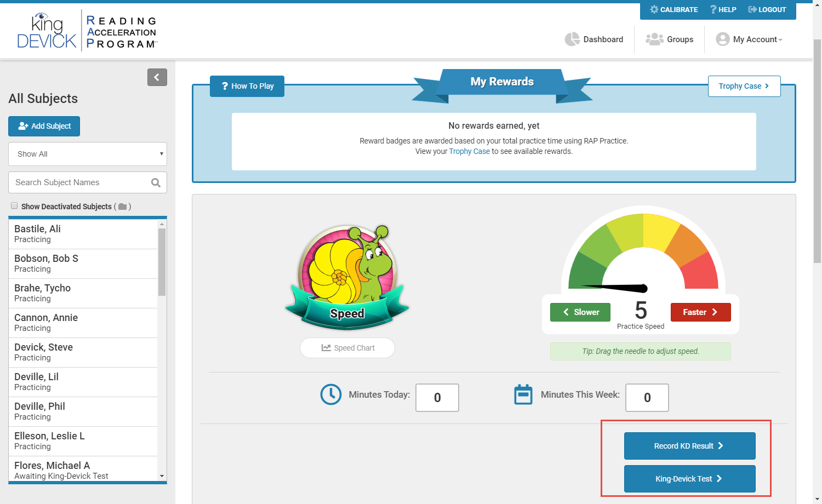
Task: Click the Search Subject Names field
Action: pyautogui.click(x=79, y=182)
